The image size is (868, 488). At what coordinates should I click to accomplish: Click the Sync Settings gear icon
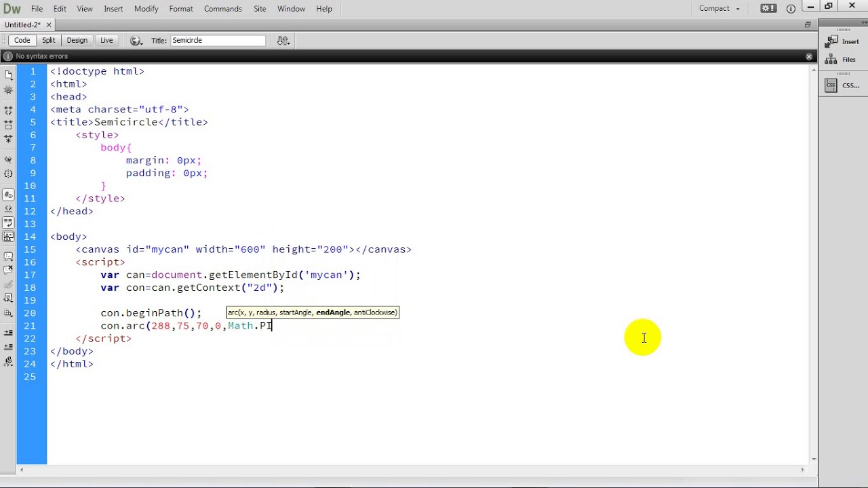pyautogui.click(x=768, y=8)
